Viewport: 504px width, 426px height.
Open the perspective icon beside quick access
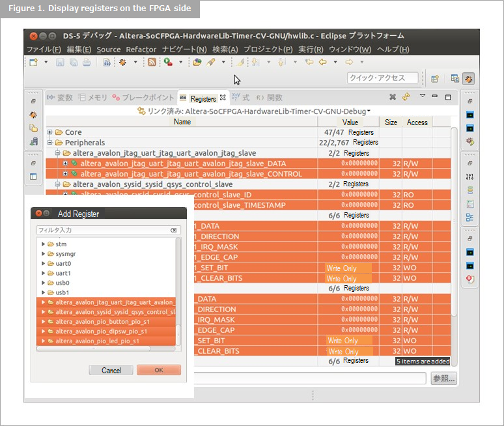click(435, 78)
